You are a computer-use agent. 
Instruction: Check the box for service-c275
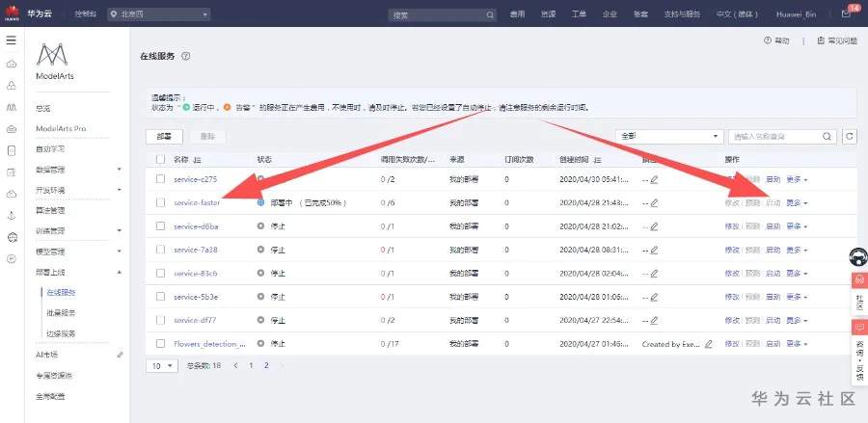(x=160, y=179)
